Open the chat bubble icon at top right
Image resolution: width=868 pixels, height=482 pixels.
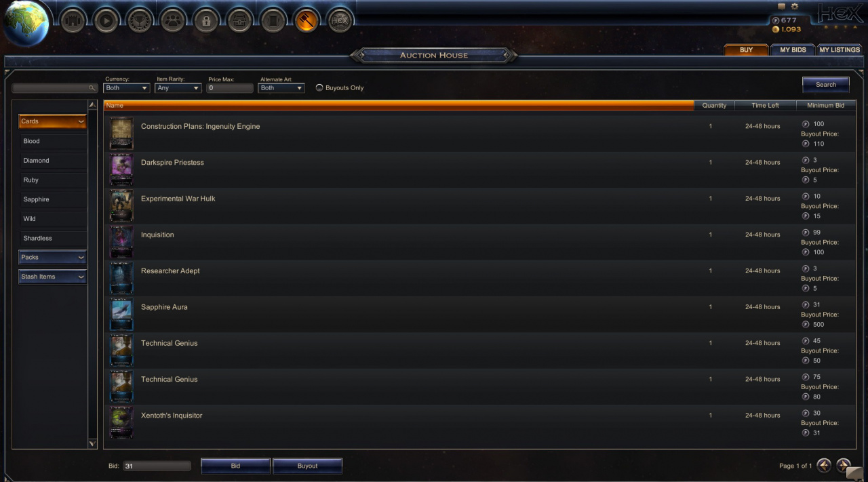[x=781, y=6]
